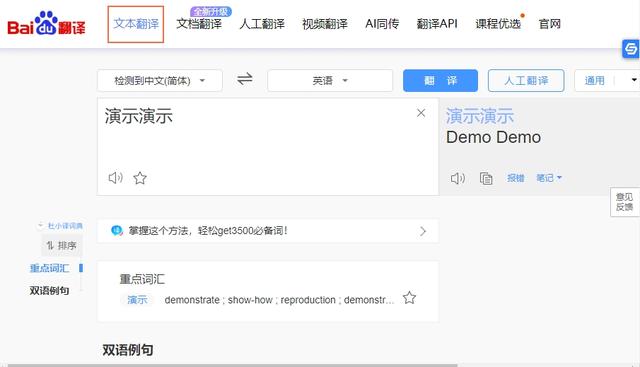Open the 人工翻译 navigation tab
The width and height of the screenshot is (640, 367).
(262, 24)
